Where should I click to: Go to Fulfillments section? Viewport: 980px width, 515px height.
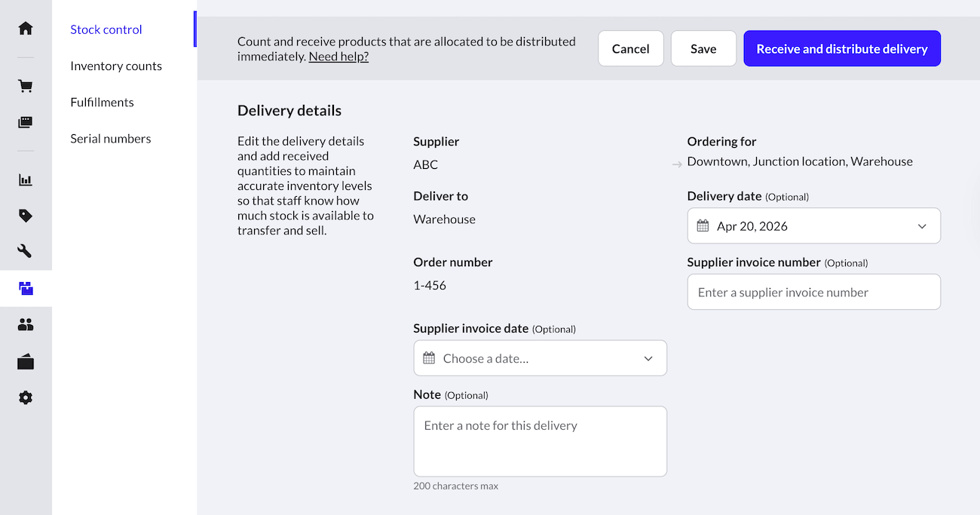coord(102,102)
